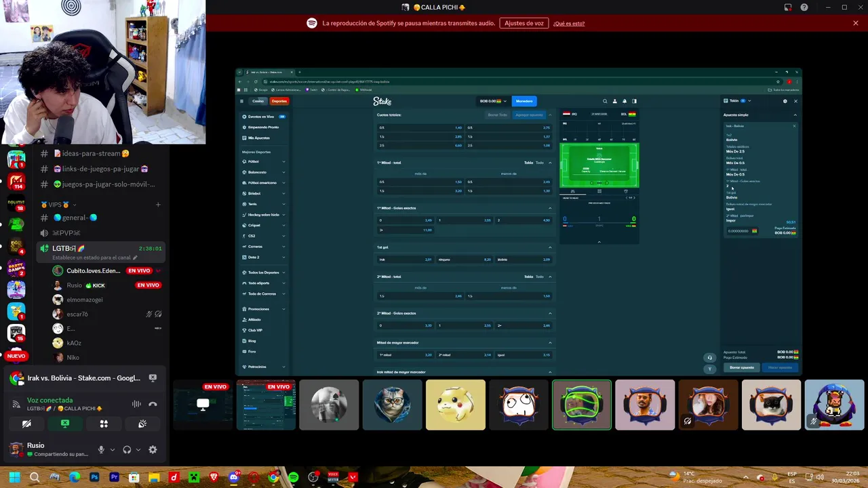Open Photoshop from the taskbar
The image size is (868, 488).
pyautogui.click(x=94, y=477)
